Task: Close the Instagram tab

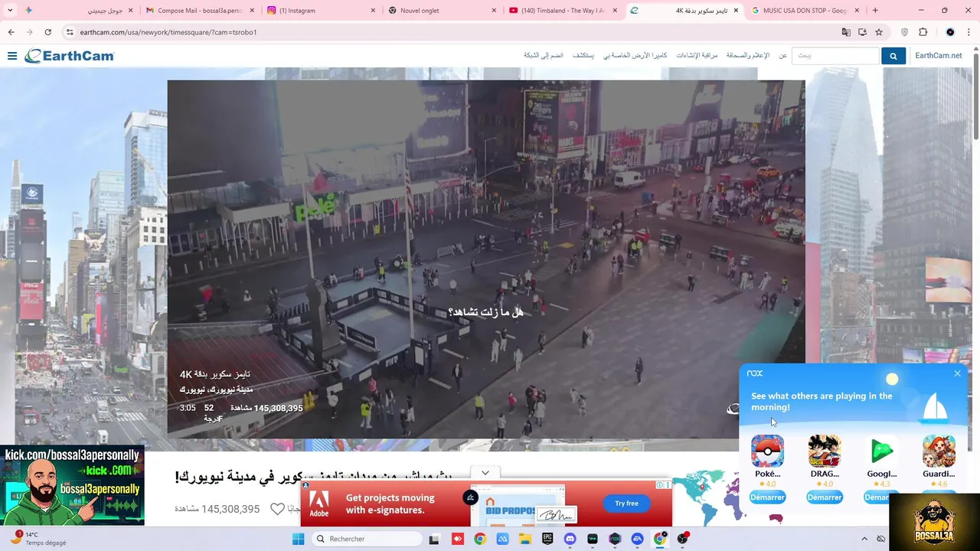Action: tap(373, 11)
